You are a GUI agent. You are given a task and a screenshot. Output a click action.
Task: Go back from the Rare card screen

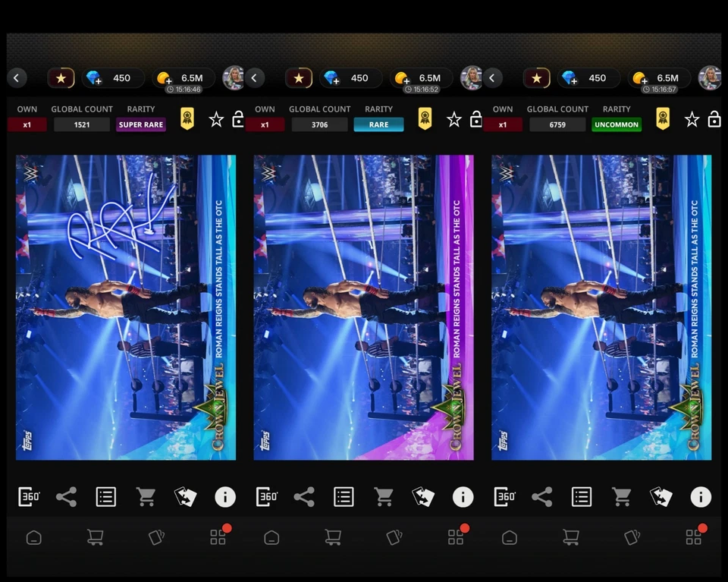pyautogui.click(x=254, y=77)
